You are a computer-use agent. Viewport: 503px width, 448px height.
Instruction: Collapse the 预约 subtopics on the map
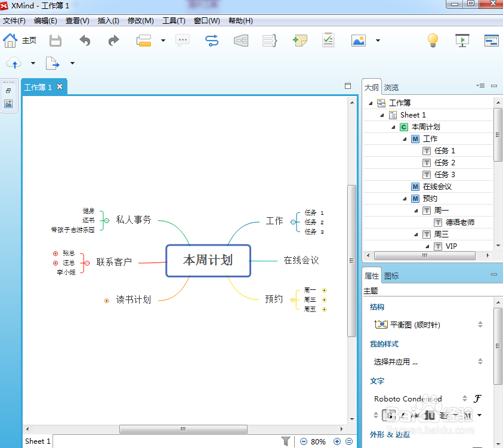(x=292, y=300)
